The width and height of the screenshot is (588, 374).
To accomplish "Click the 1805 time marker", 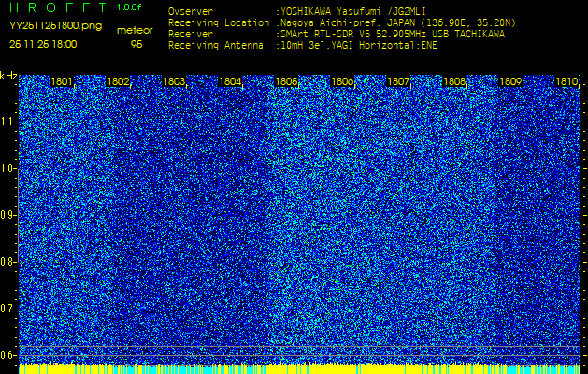I will point(286,81).
